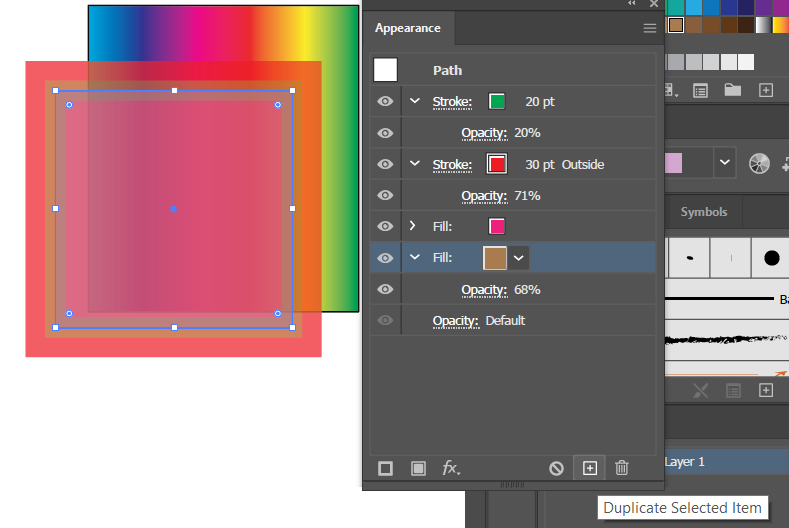Select the cyan swatch in Swatches panel
The image size is (789, 528).
pyautogui.click(x=693, y=7)
